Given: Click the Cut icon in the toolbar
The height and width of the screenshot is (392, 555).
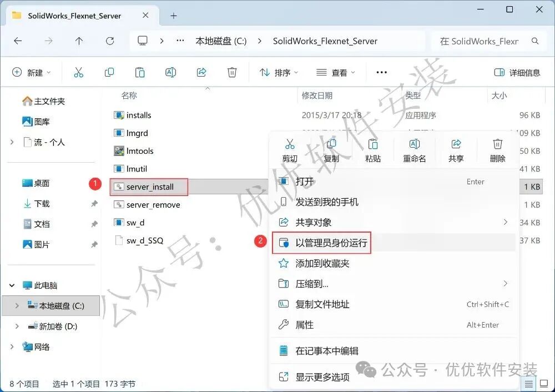Looking at the screenshot, I should click(79, 73).
